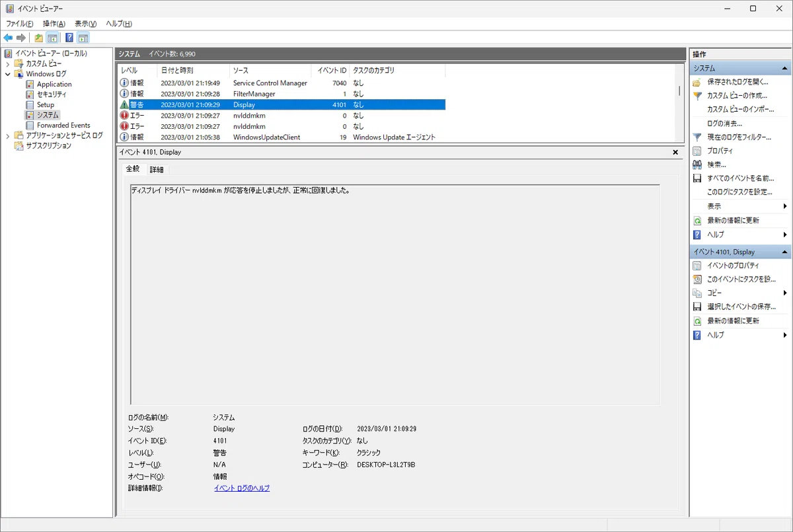Click the binoculars 検索 icon
The width and height of the screenshot is (793, 532).
pos(697,165)
